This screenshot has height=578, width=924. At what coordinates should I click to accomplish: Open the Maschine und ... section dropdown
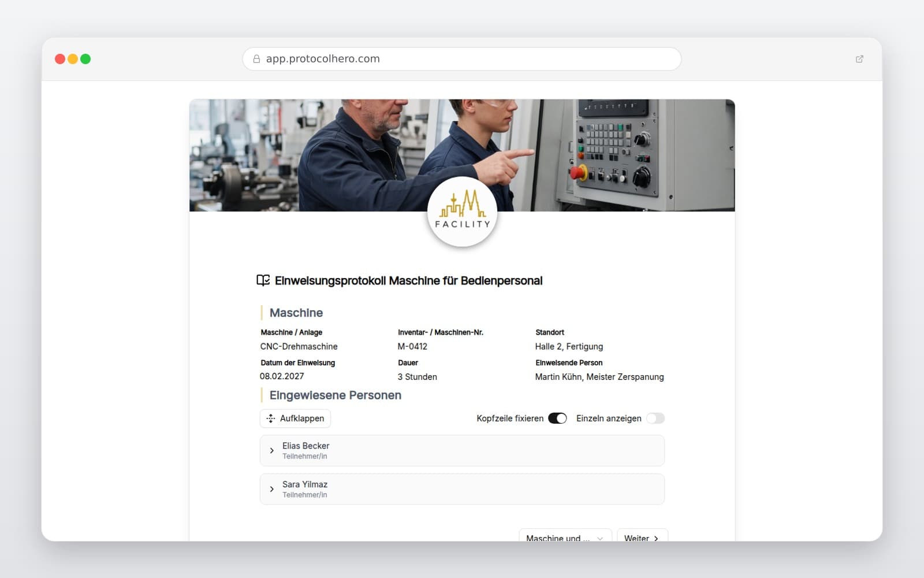(565, 535)
